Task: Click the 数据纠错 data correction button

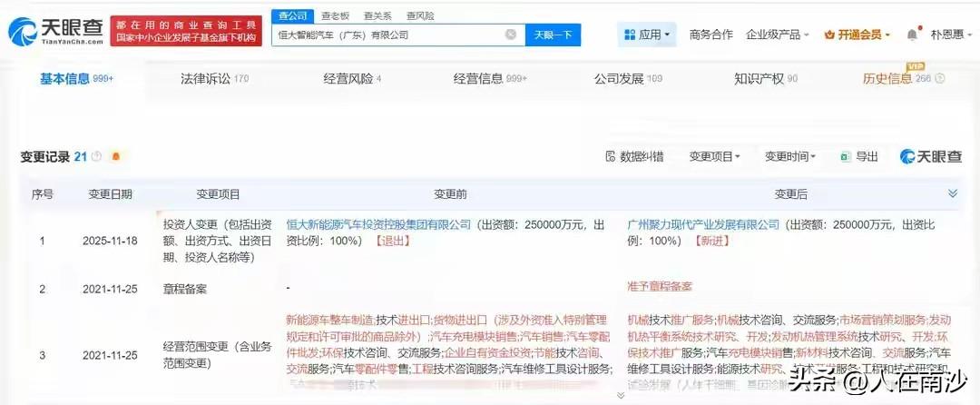Action: [634, 156]
